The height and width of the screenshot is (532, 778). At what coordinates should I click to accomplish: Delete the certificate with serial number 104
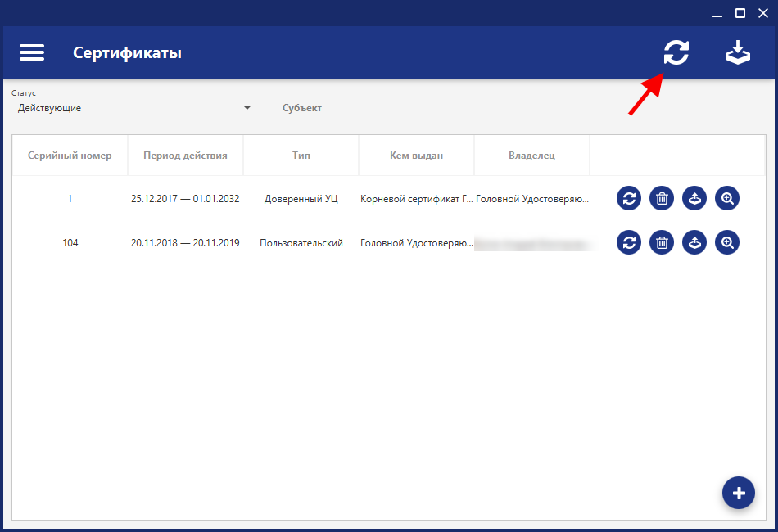pos(662,242)
